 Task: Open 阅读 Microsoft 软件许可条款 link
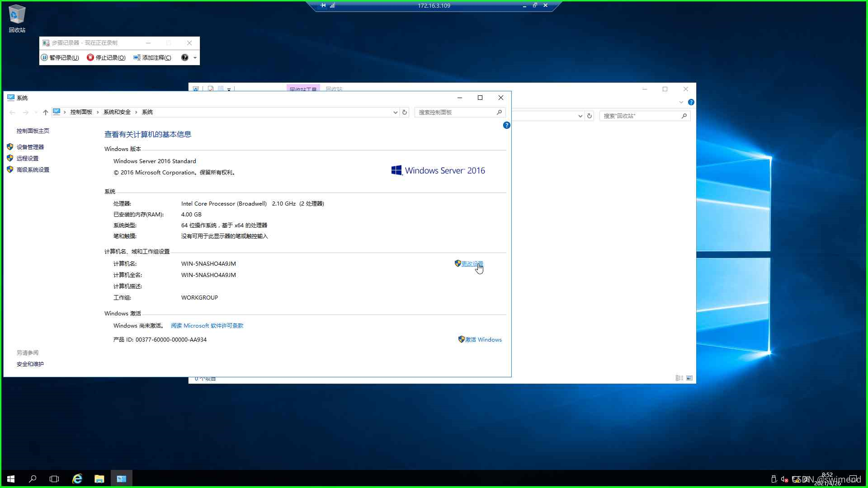click(207, 326)
